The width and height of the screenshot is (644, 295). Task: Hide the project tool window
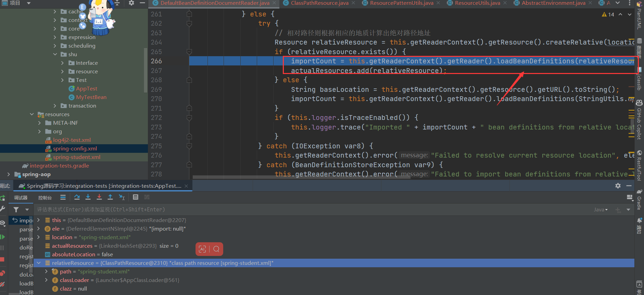[142, 3]
